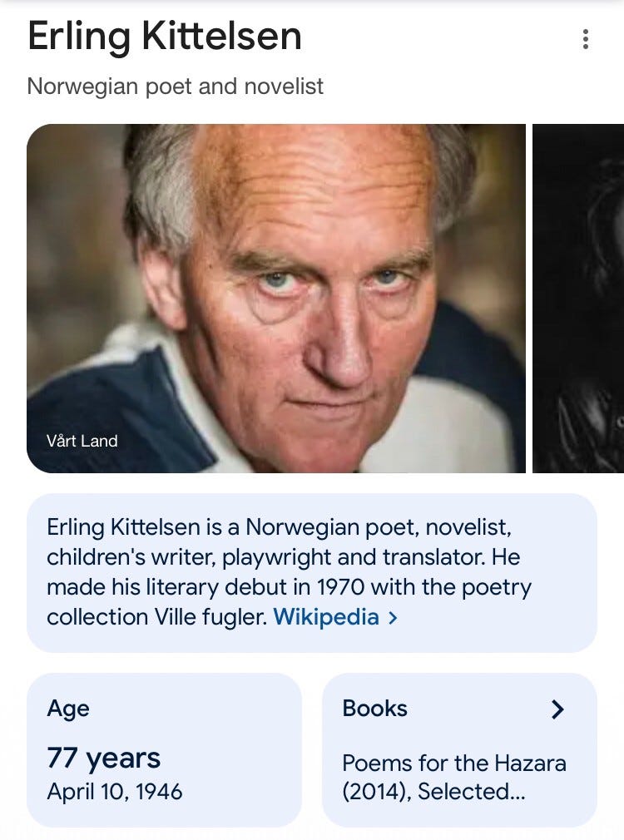Expand the Books card arrow
This screenshot has height=840, width=624.
coord(557,709)
